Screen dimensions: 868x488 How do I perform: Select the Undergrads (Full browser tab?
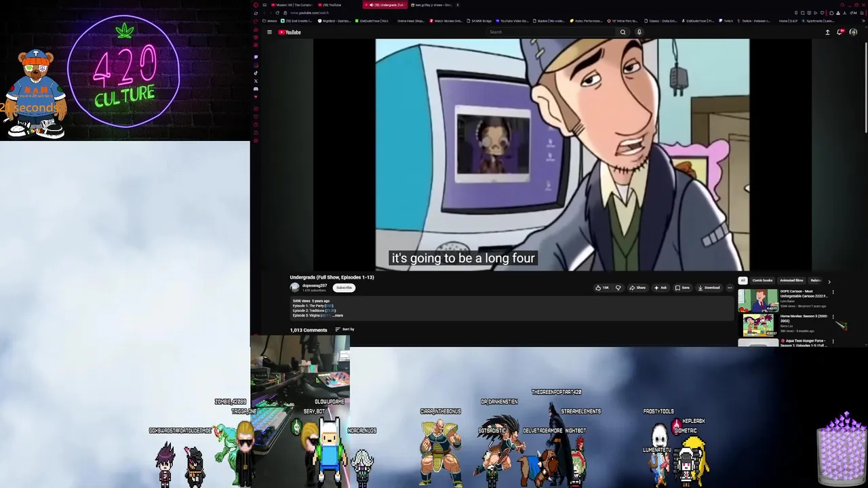click(x=385, y=5)
